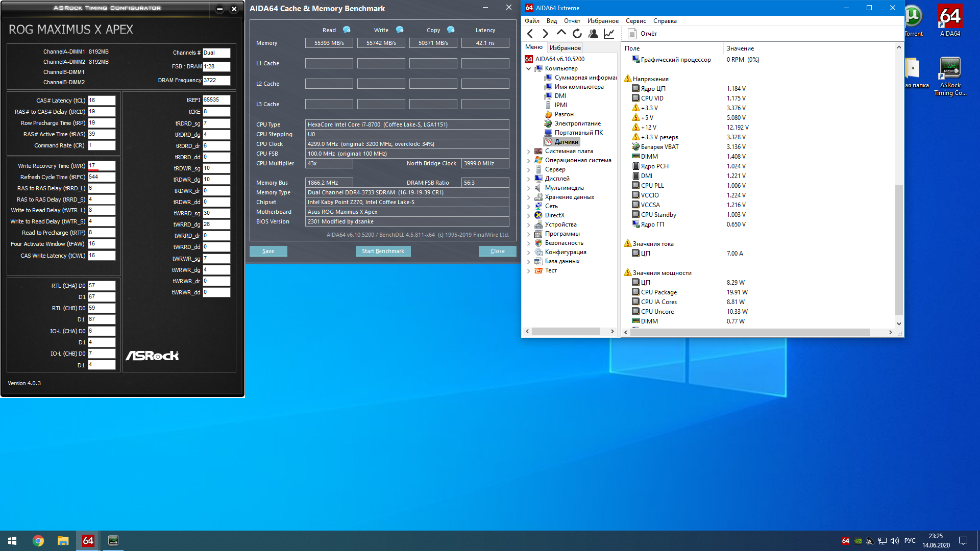
Task: Click the Save button in benchmark window
Action: pyautogui.click(x=268, y=251)
